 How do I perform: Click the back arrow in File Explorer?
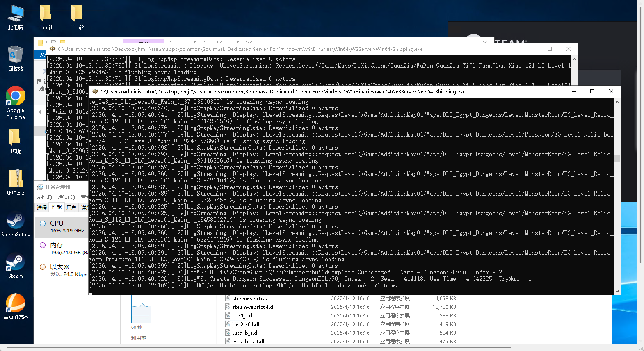(41, 112)
